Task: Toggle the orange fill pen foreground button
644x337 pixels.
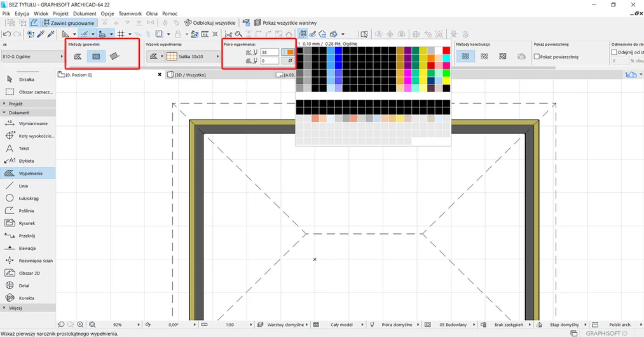Action: click(287, 52)
